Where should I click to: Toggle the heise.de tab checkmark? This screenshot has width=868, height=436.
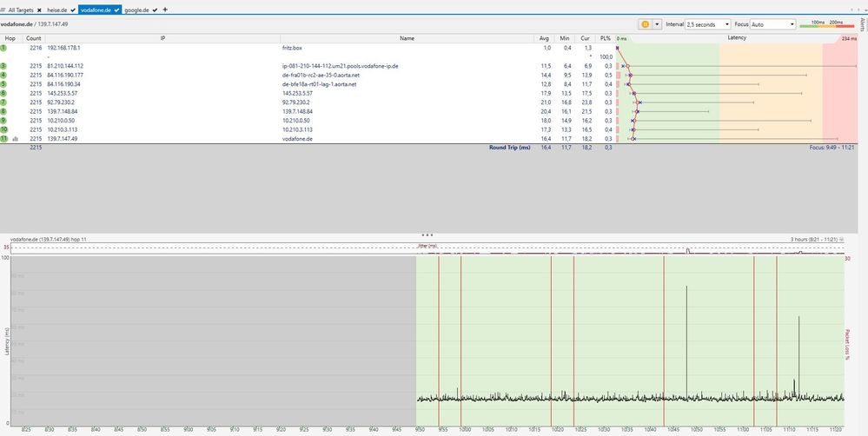[x=72, y=9]
